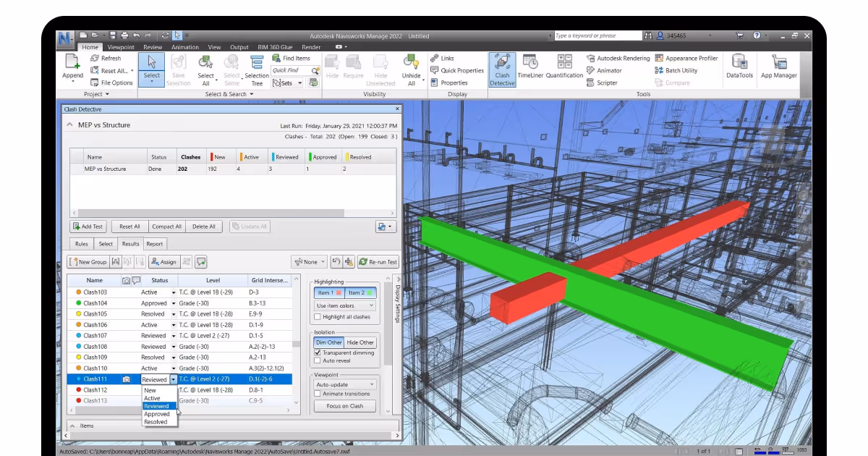Enable Animate transitions checkbox
The image size is (868, 456).
(x=318, y=394)
